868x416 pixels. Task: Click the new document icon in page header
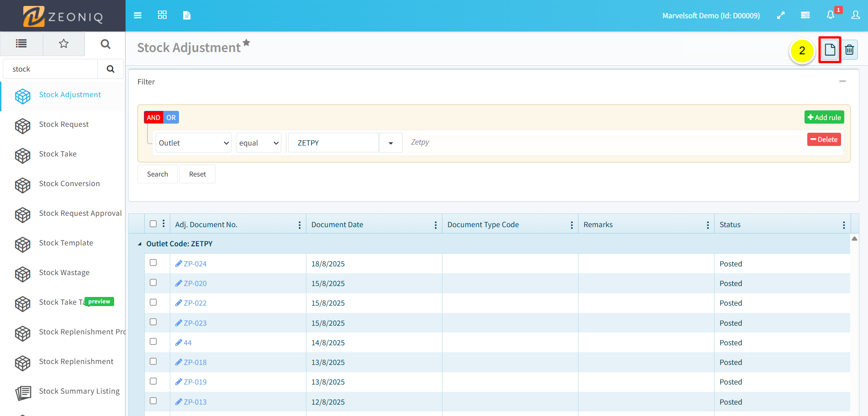click(x=830, y=50)
